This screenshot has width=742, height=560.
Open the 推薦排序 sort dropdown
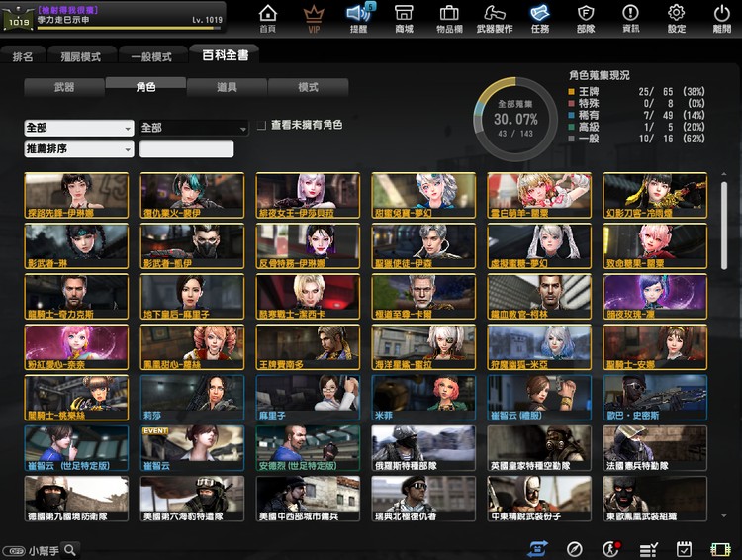79,149
